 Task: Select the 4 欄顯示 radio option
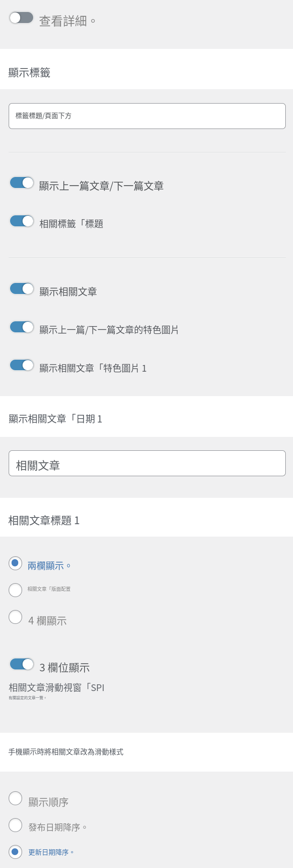(15, 617)
